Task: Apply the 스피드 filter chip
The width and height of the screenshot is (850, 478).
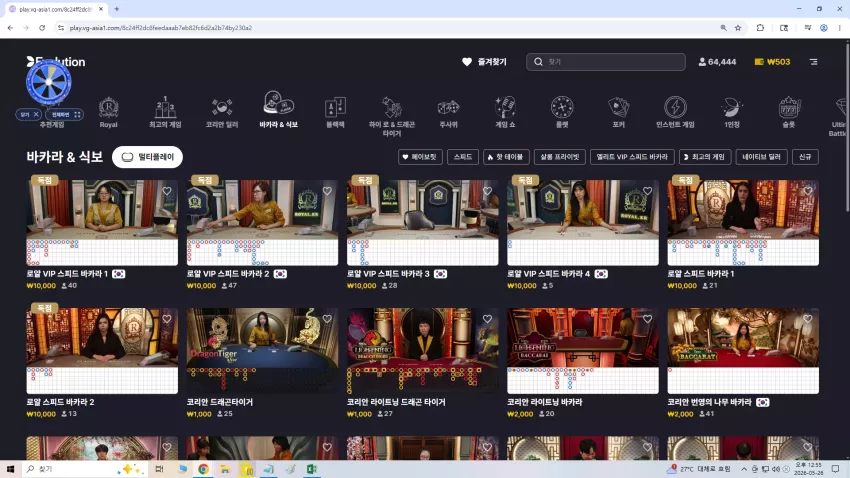Action: coord(462,157)
